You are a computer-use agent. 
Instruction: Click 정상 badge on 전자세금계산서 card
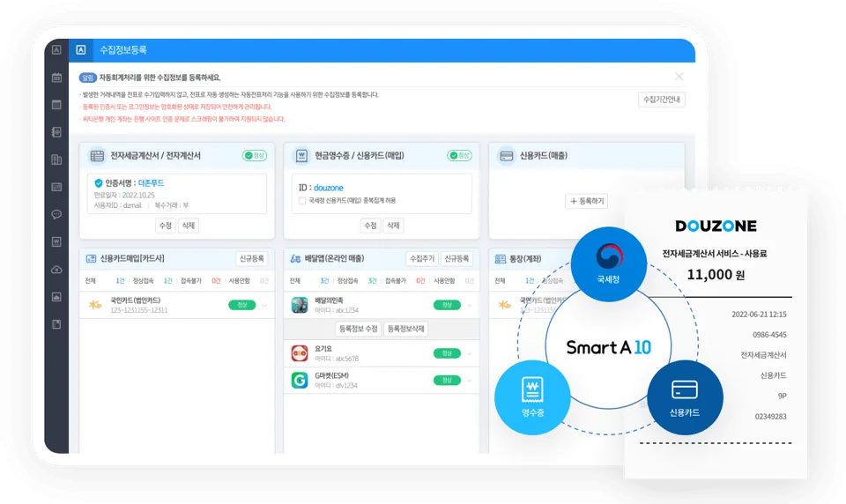tap(255, 155)
